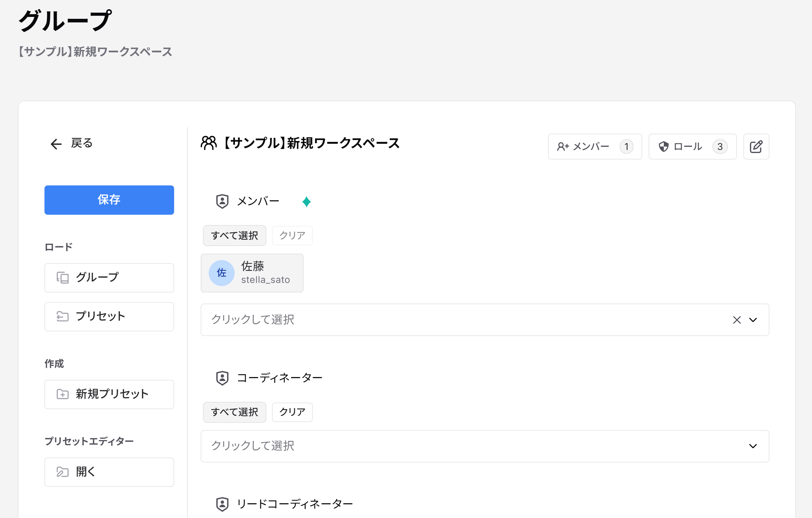Expand the コーディネーター selection dropdown chevron

(753, 446)
